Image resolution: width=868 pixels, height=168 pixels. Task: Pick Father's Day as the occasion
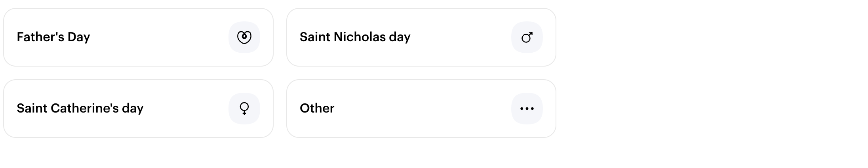[138, 37]
